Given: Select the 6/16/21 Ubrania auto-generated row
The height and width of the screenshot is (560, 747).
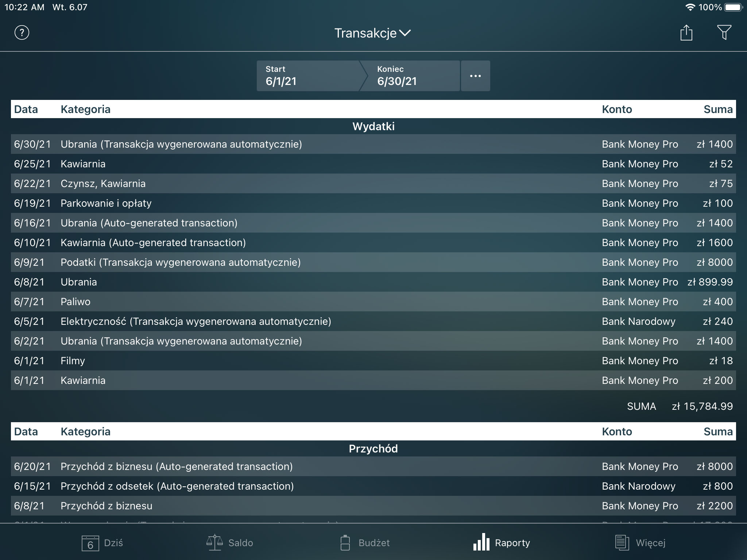Looking at the screenshot, I should point(373,223).
